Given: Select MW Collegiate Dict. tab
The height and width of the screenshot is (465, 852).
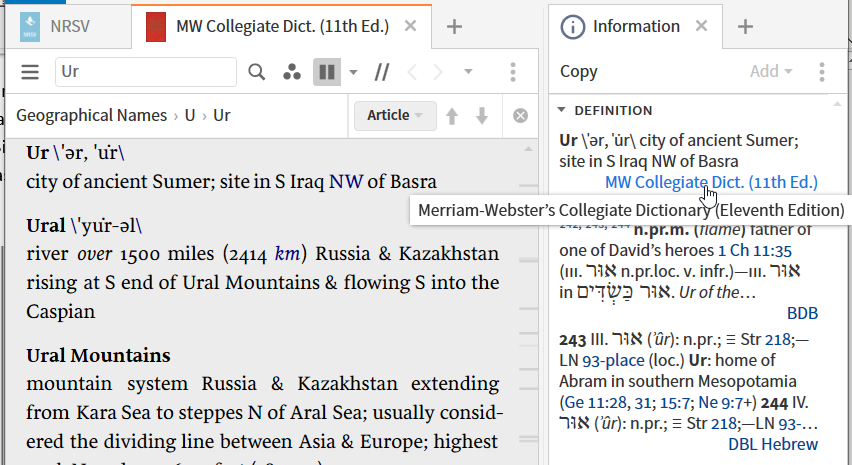Looking at the screenshot, I should 282,26.
